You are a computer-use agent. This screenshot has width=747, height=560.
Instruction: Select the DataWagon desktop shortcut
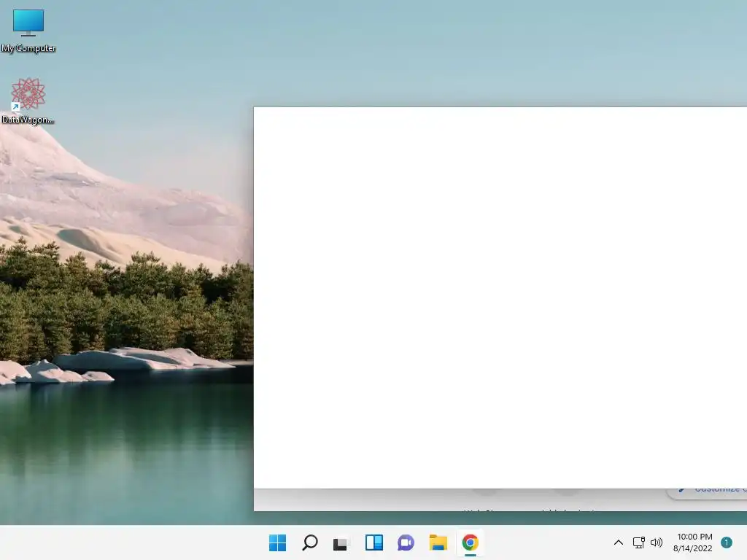pos(28,101)
